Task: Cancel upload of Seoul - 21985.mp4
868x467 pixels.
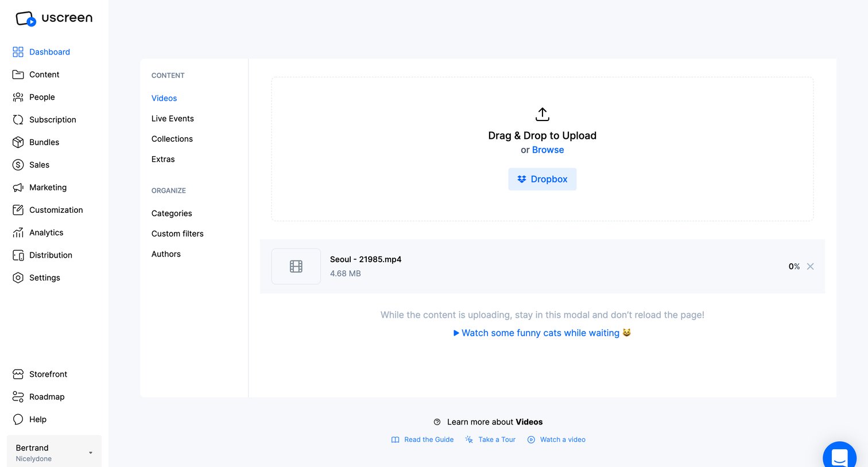Action: point(810,266)
